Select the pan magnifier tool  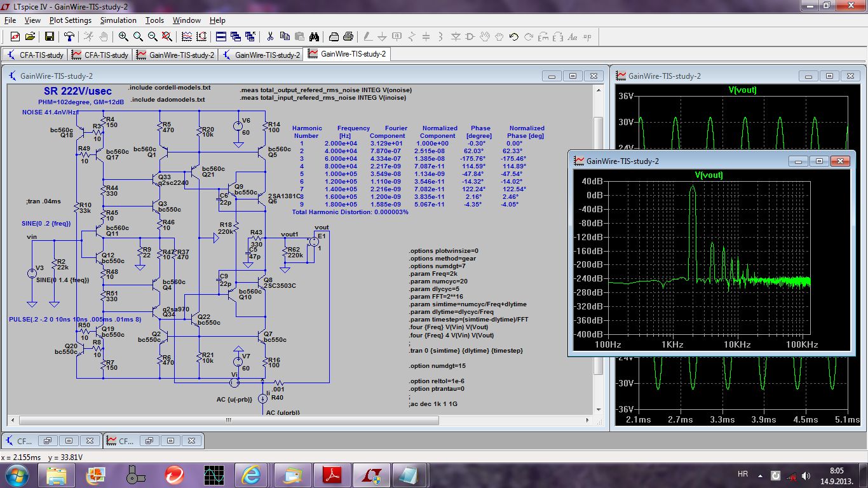138,37
